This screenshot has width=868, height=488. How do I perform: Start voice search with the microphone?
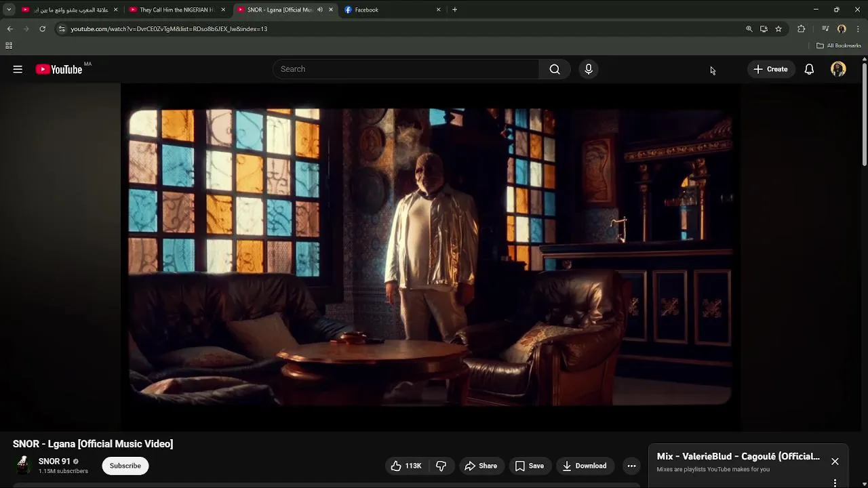[589, 69]
